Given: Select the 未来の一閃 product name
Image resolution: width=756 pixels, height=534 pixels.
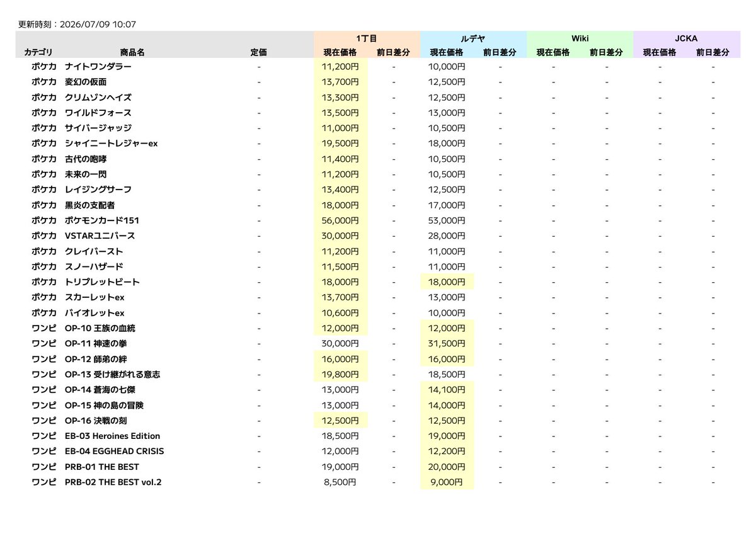Looking at the screenshot, I should tap(86, 174).
